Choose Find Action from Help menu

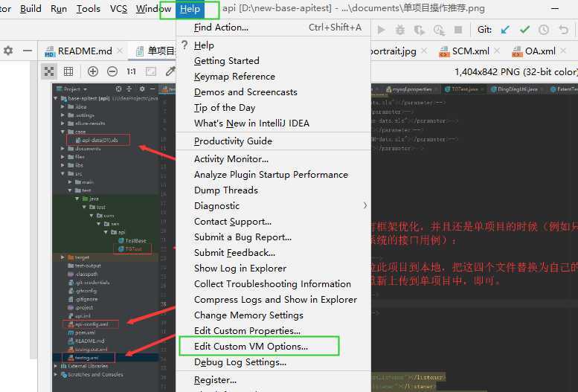tap(274, 28)
